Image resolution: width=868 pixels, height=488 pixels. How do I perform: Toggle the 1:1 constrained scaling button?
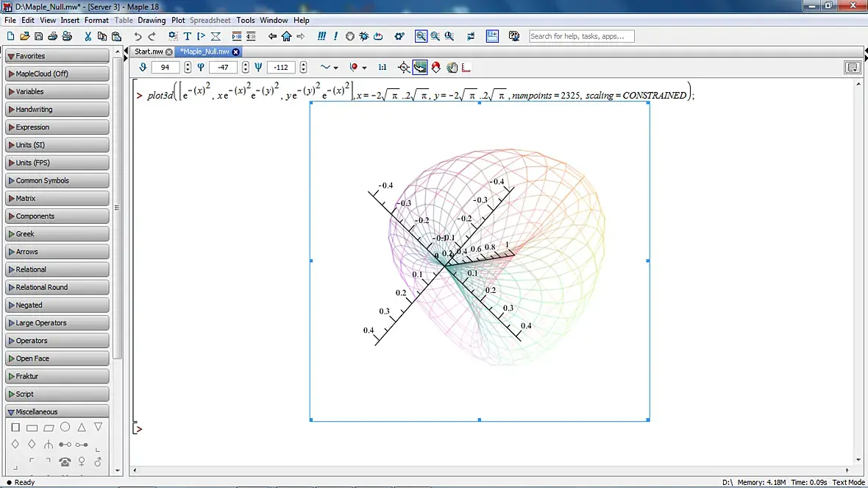pos(383,67)
